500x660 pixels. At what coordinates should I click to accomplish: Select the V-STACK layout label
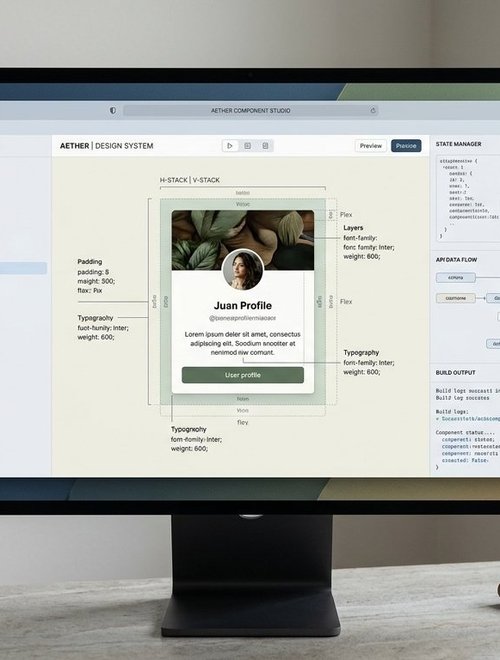(x=206, y=180)
